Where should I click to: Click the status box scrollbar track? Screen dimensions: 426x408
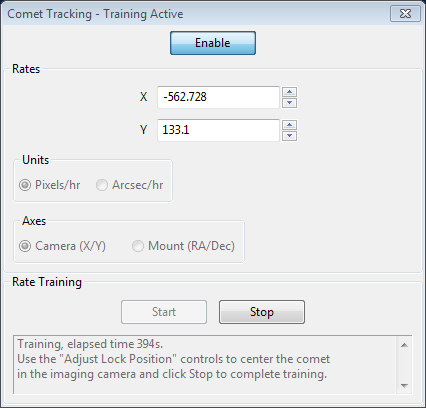point(404,365)
